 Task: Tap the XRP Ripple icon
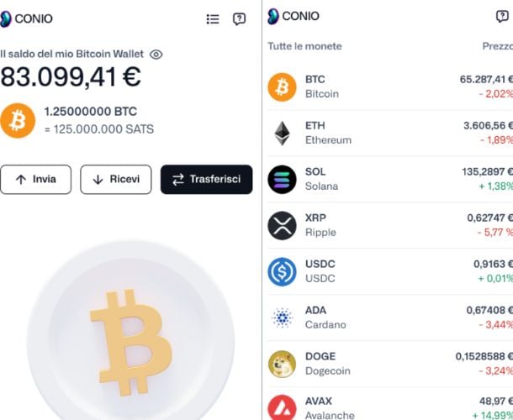pos(282,225)
